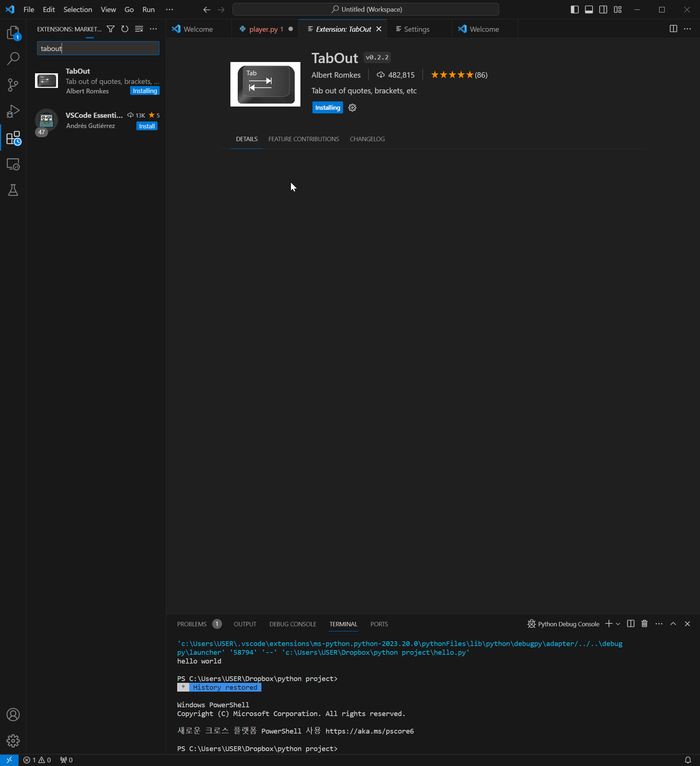Split editor right icon

click(673, 29)
